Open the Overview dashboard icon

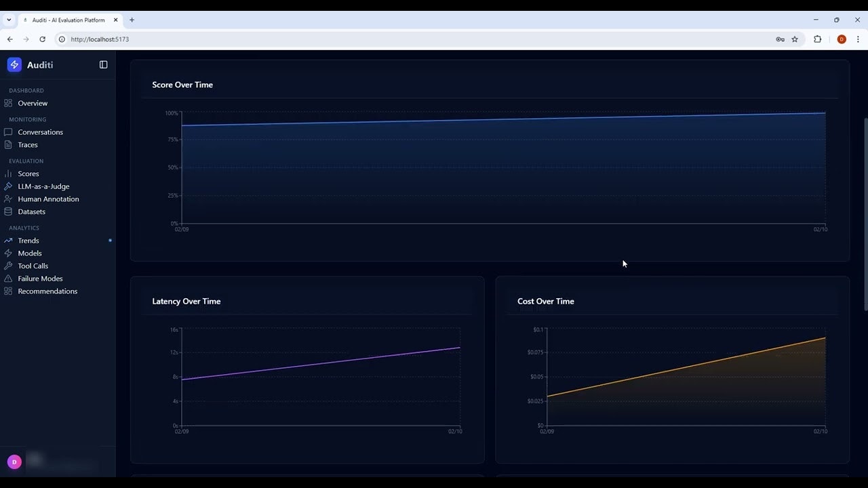point(8,103)
